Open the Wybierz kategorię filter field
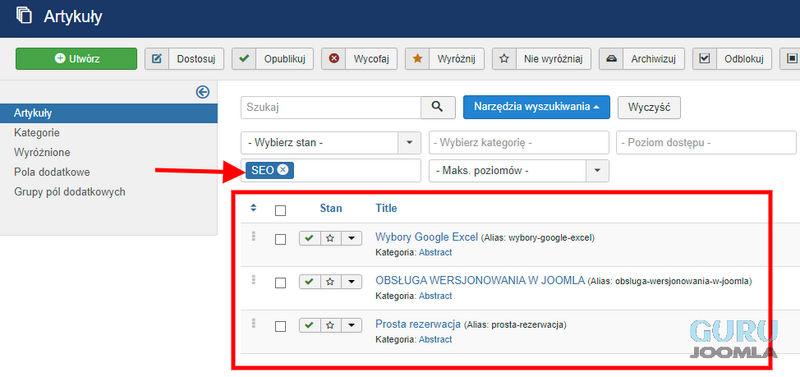800x377 pixels. click(519, 143)
